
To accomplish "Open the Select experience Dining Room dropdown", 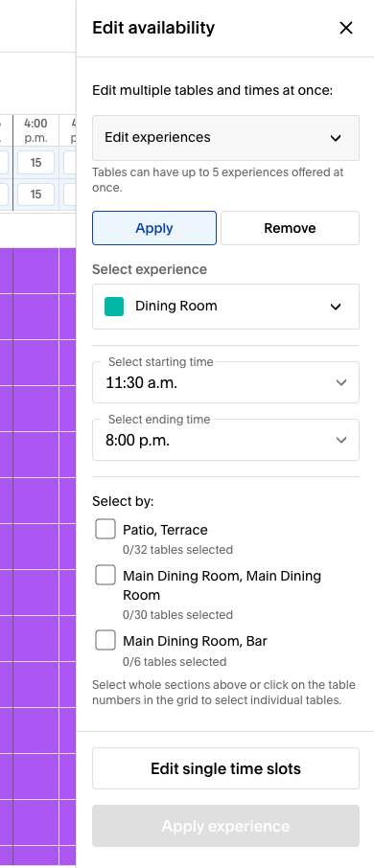I will 225,307.
